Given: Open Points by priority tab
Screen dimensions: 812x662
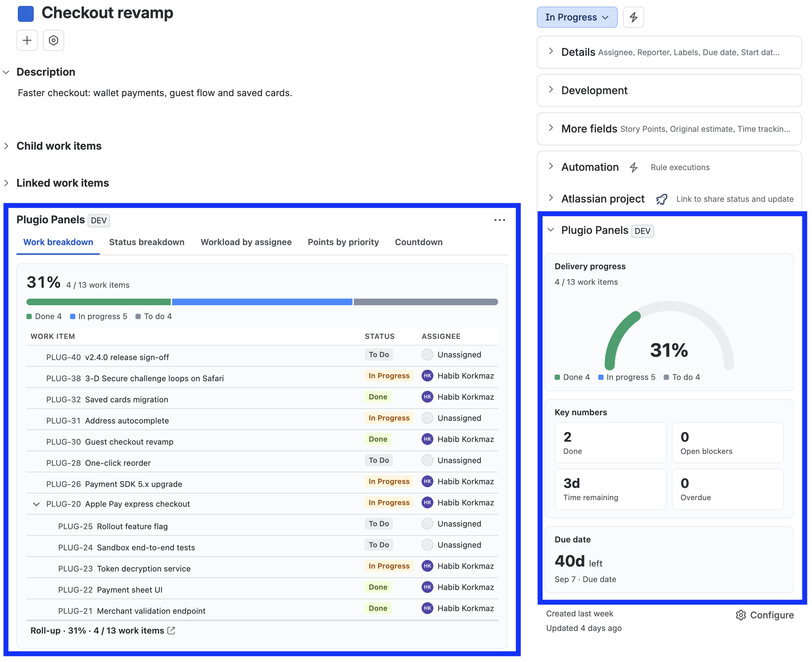Looking at the screenshot, I should (343, 242).
